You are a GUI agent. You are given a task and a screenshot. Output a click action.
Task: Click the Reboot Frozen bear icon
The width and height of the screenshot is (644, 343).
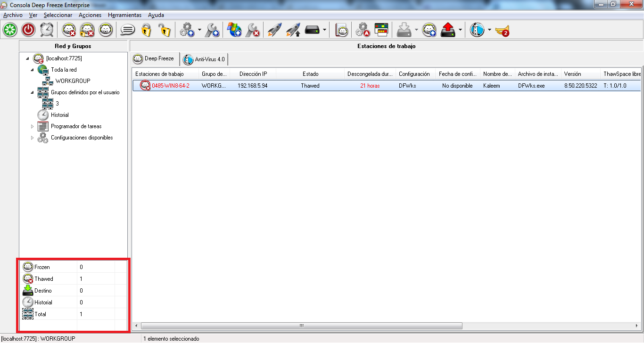click(105, 30)
